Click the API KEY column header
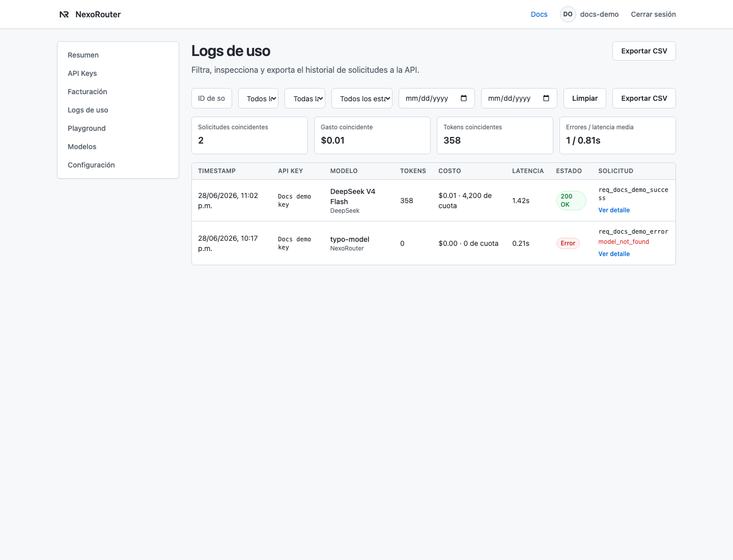This screenshot has height=560, width=733. pyautogui.click(x=291, y=171)
